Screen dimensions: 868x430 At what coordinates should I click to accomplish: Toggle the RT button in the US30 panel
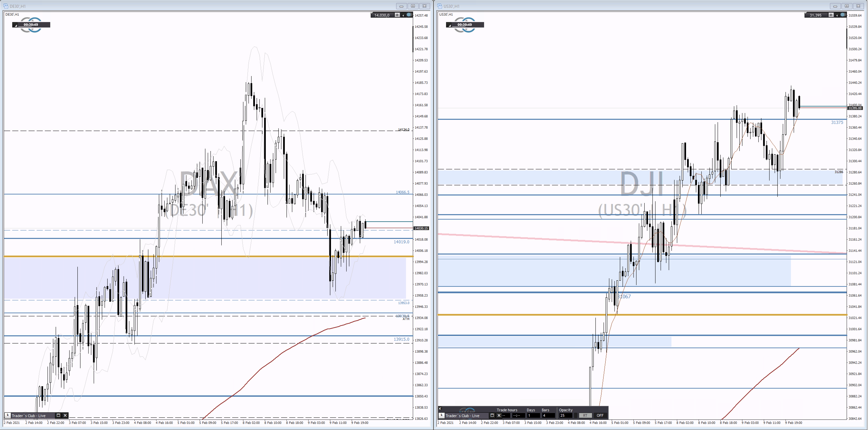[586, 416]
